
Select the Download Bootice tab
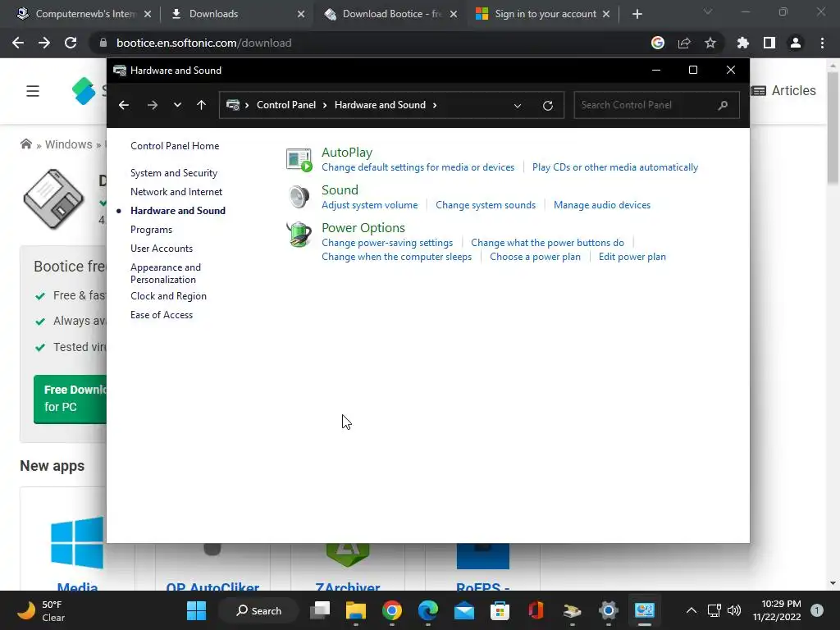tap(390, 14)
